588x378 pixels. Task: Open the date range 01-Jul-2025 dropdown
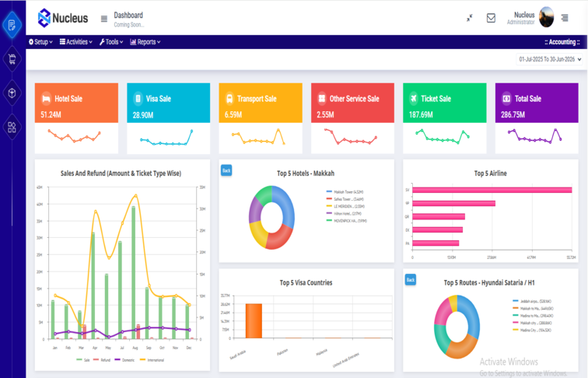(550, 59)
